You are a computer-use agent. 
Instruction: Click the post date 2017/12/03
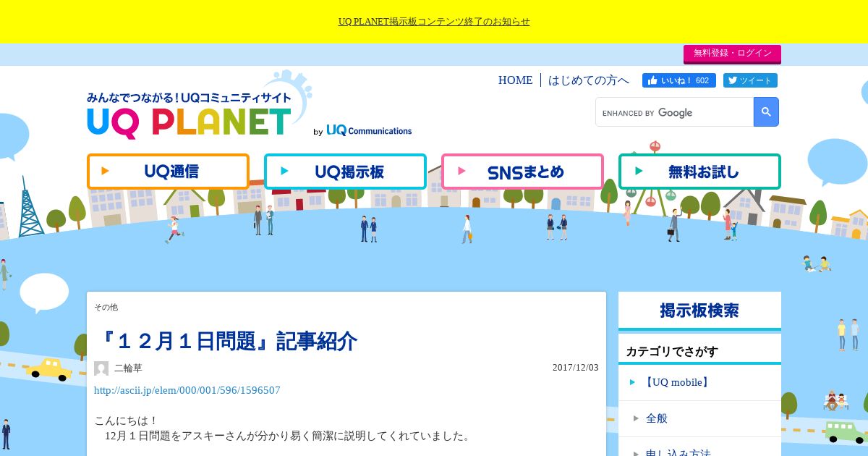coord(576,368)
